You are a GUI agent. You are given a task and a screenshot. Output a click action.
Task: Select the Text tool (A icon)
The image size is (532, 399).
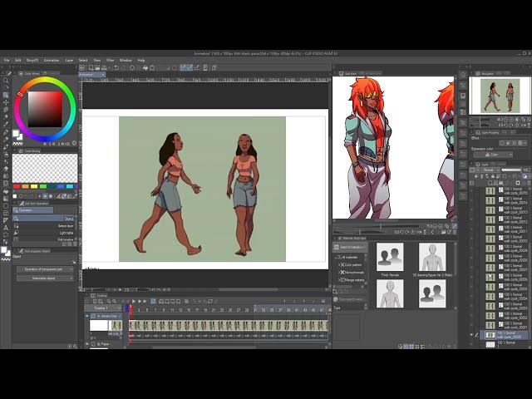(x=6, y=228)
